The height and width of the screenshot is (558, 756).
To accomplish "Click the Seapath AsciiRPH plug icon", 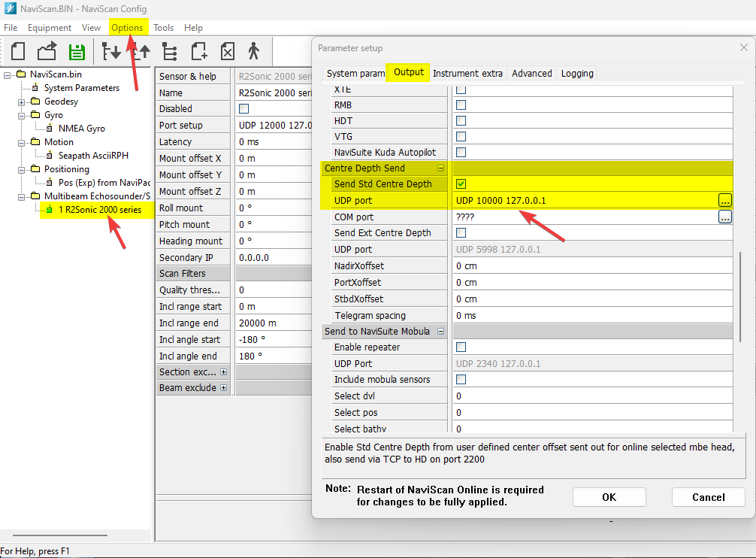I will click(x=49, y=155).
